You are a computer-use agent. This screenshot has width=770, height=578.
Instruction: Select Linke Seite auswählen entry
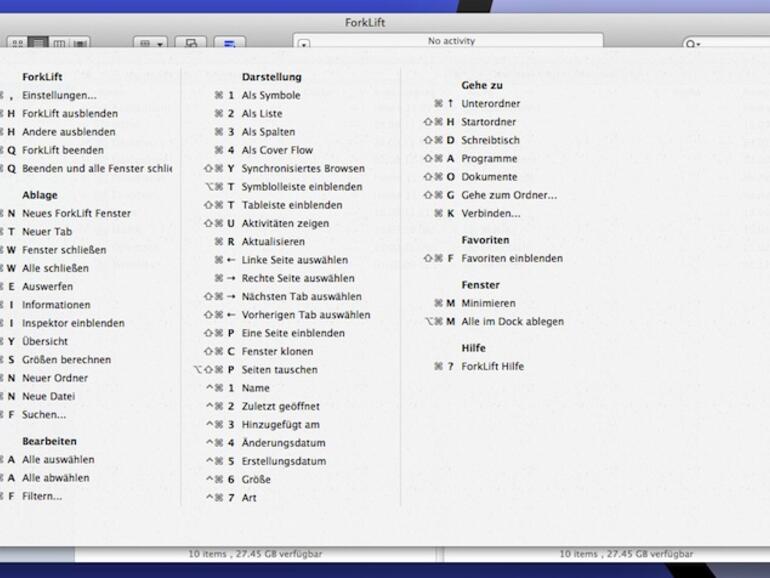click(295, 260)
